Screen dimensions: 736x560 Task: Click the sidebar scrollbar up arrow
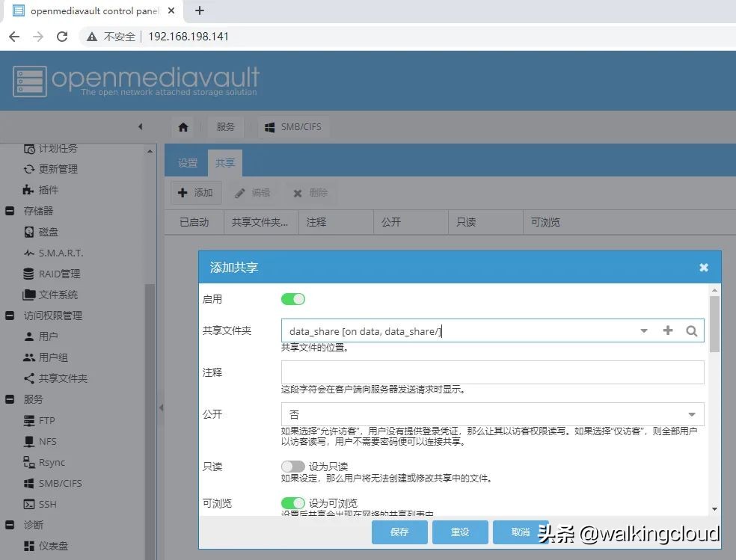click(x=150, y=151)
